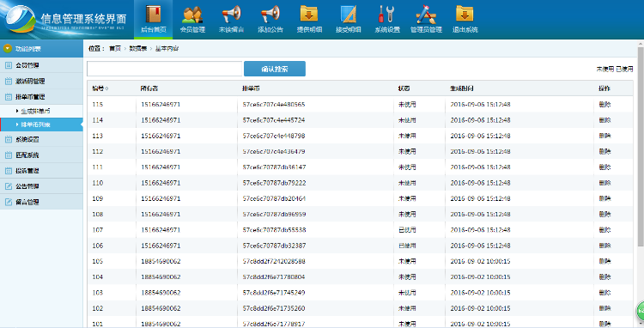Select the 已使用 status in row 106
The width and height of the screenshot is (644, 328).
407,246
